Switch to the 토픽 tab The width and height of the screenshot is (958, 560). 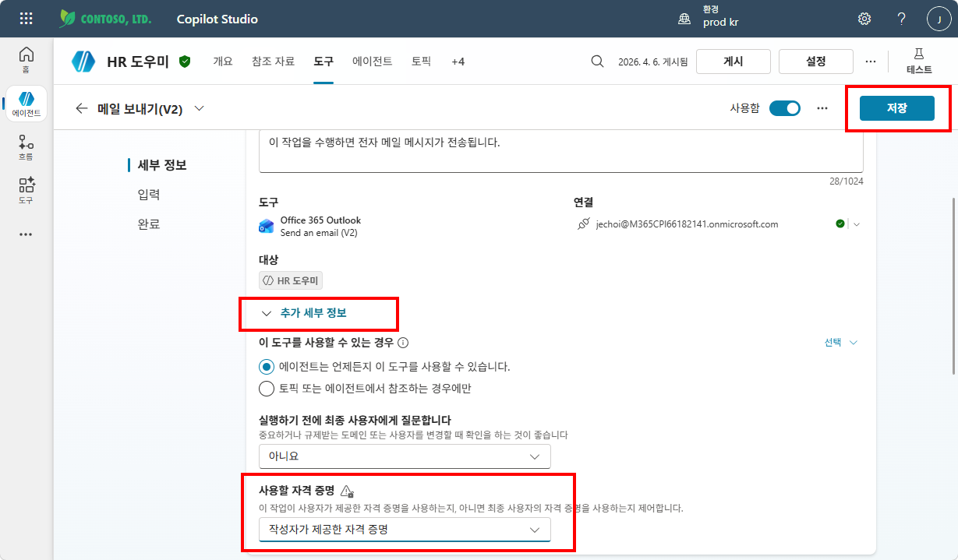pos(421,61)
